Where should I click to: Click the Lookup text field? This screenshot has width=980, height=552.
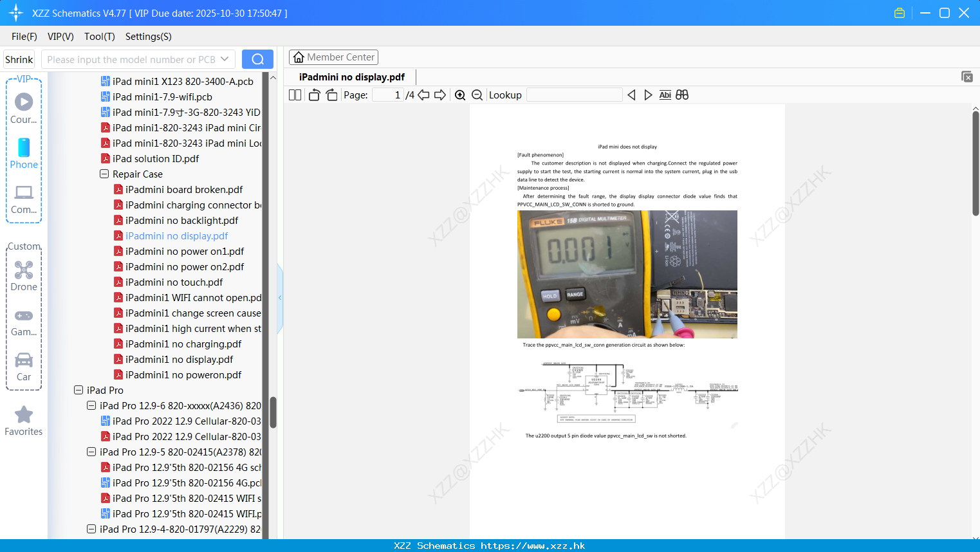coord(574,95)
